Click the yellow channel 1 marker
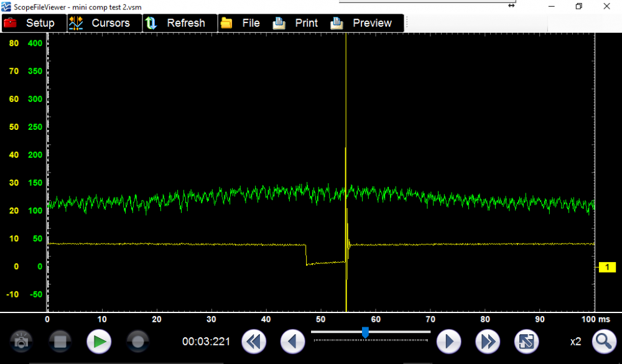This screenshot has width=622, height=364. (607, 267)
